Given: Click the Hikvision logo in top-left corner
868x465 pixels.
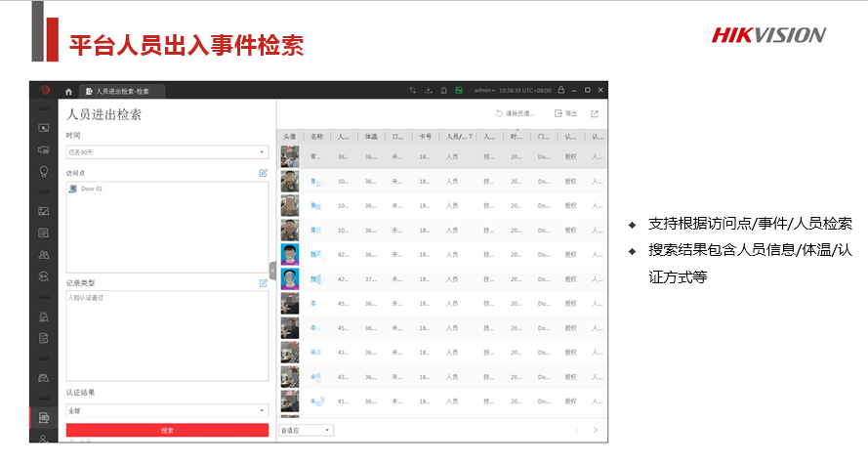Looking at the screenshot, I should click(44, 90).
